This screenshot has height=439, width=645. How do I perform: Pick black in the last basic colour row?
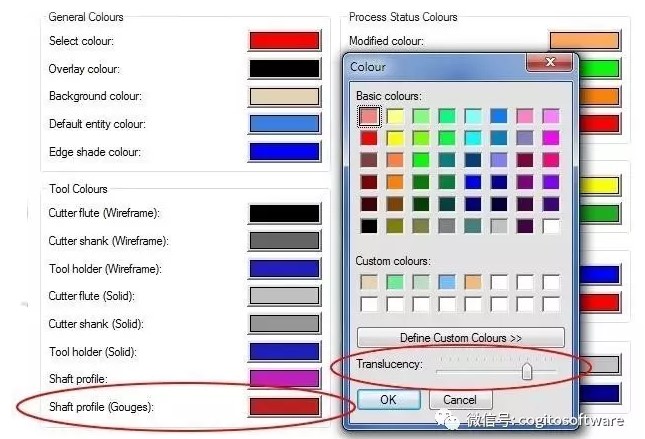point(369,226)
